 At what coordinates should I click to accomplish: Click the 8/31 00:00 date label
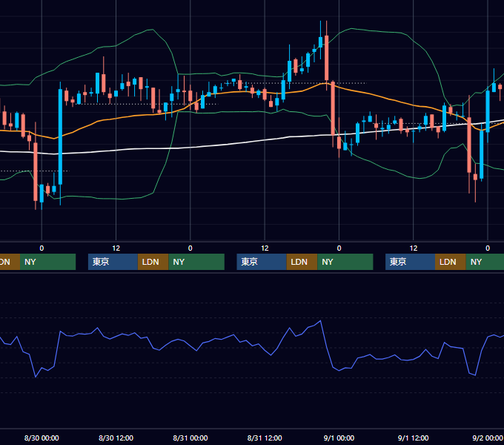190,438
